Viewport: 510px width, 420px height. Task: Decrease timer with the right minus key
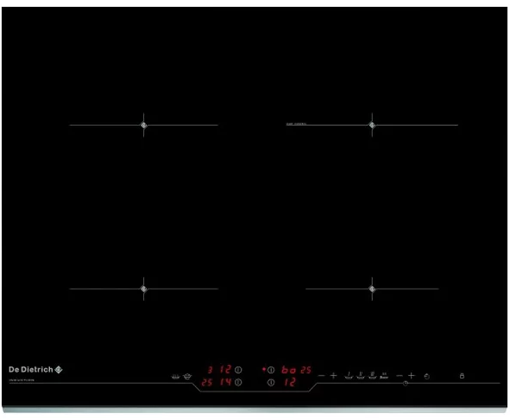(x=400, y=375)
